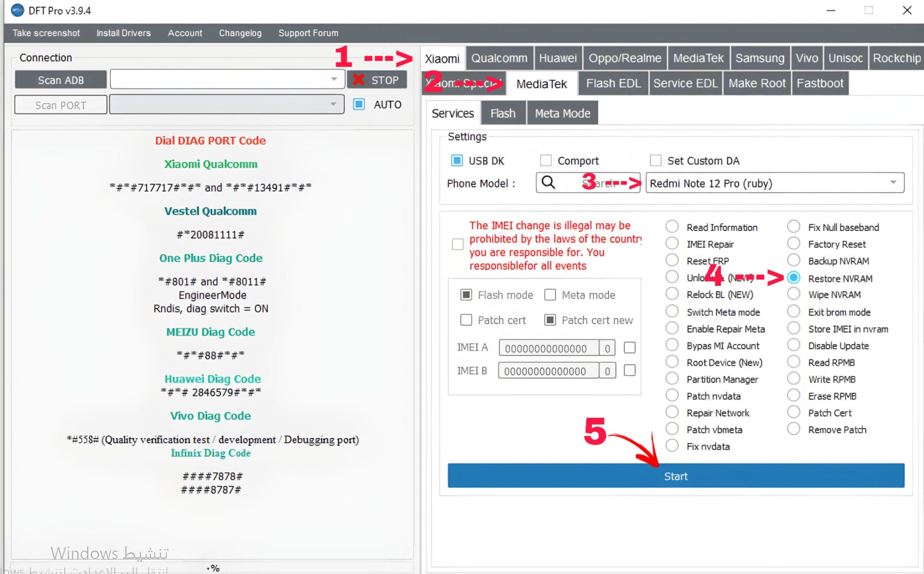Select Root Device (New) option
The height and width of the screenshot is (574, 924).
click(672, 362)
